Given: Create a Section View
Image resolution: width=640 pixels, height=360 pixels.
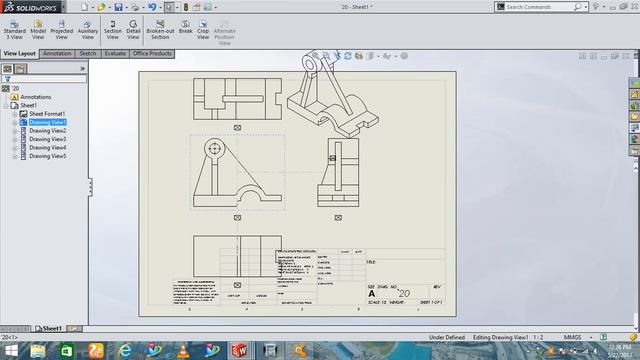Looking at the screenshot, I should [x=113, y=30].
